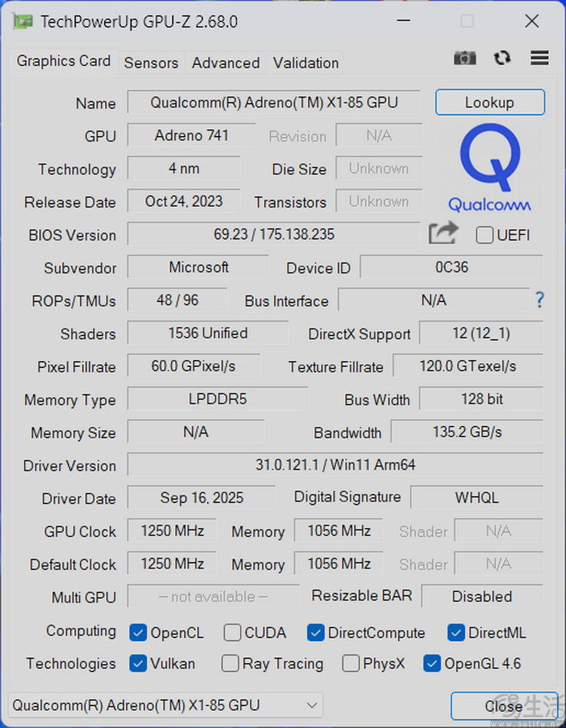Switch to the Sensors tab

[x=151, y=63]
